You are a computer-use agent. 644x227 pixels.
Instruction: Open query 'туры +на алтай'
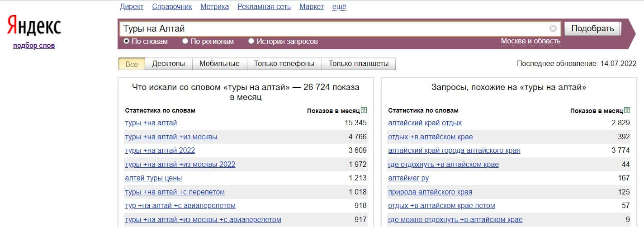tap(151, 123)
